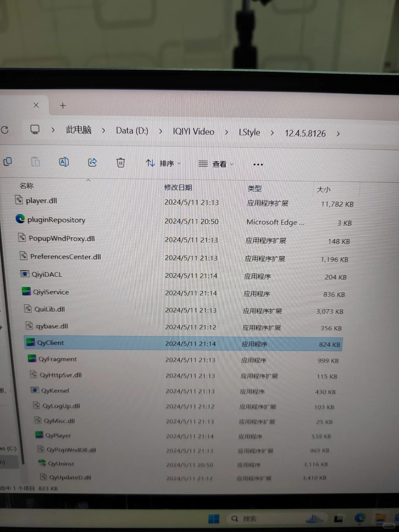Close the current Explorer tab
Image resolution: width=399 pixels, height=532 pixels.
[36, 105]
